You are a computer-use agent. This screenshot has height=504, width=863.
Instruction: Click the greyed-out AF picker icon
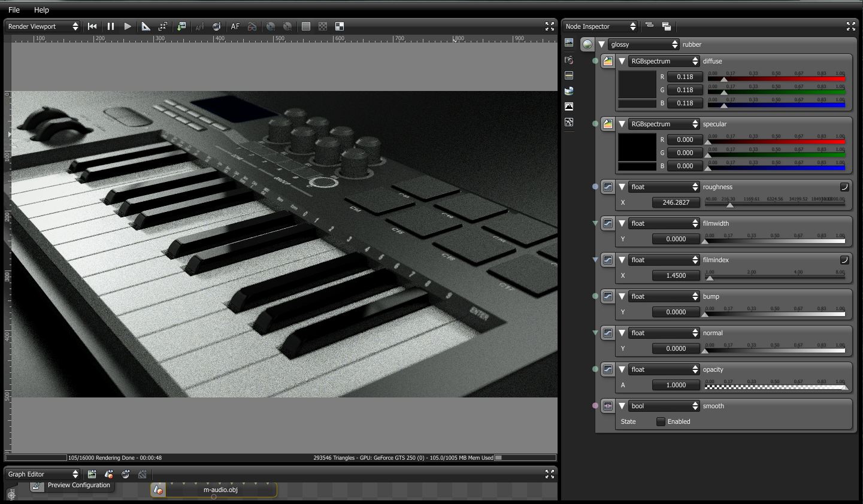[199, 26]
